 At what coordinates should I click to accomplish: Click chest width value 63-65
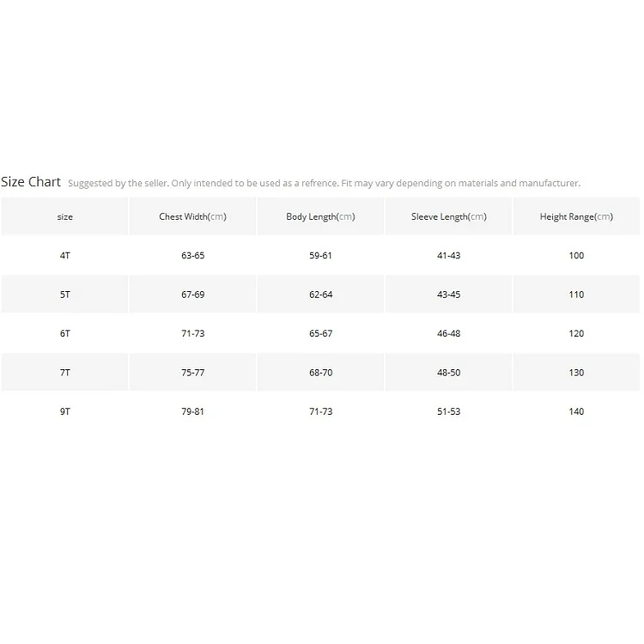(x=192, y=255)
